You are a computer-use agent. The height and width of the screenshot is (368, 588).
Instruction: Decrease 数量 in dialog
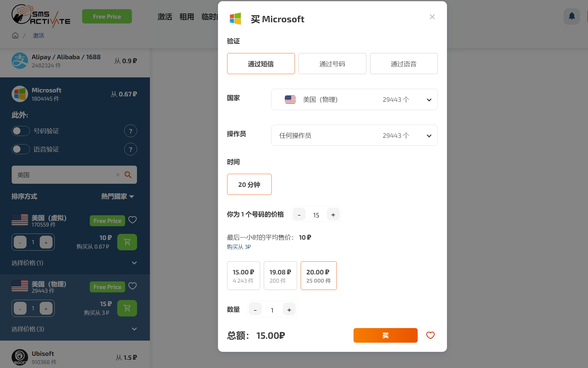pyautogui.click(x=255, y=310)
